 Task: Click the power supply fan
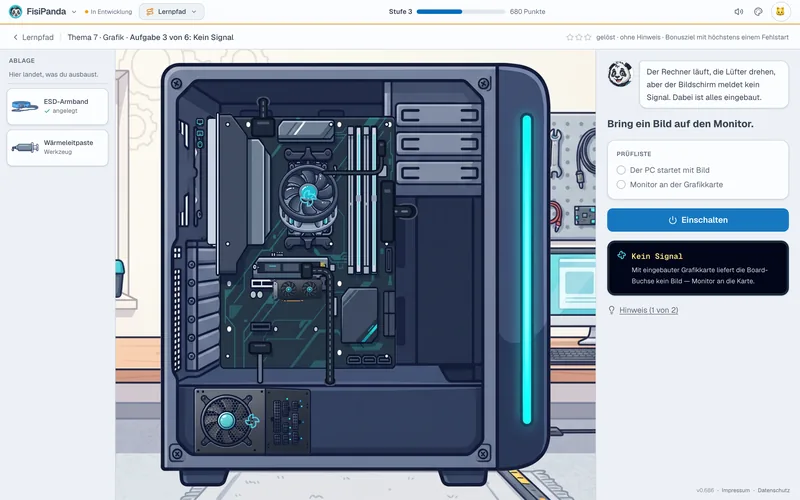pos(227,421)
